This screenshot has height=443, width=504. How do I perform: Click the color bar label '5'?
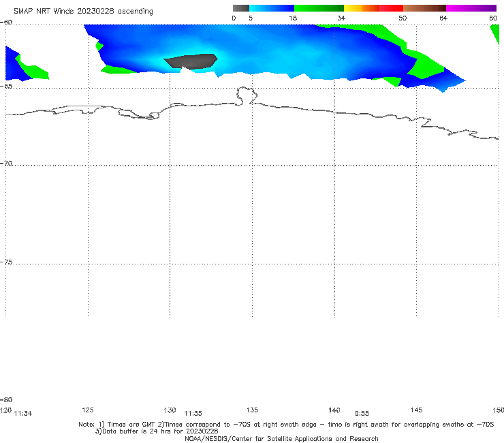[251, 18]
